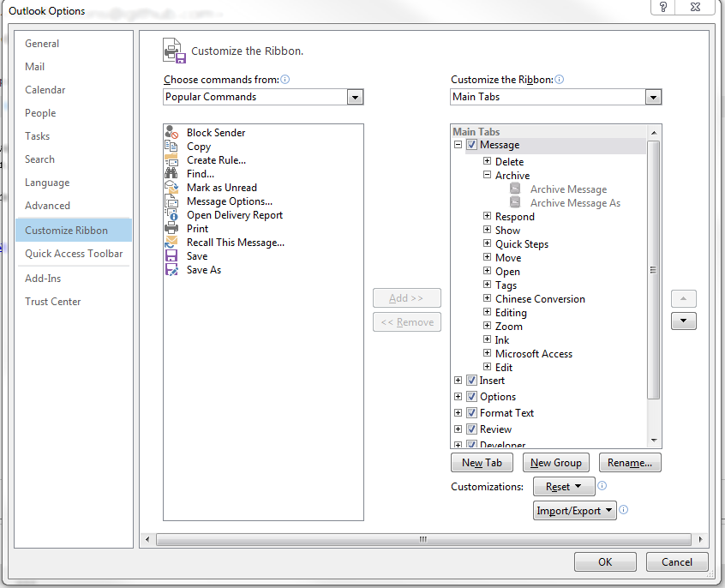Select the Message Options icon
725x588 pixels.
(x=171, y=201)
